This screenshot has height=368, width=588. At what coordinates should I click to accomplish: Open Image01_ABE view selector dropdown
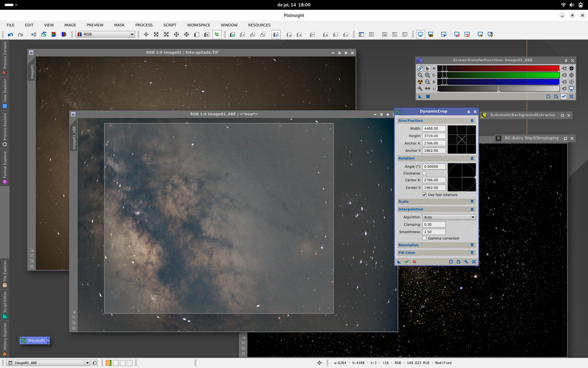point(49,363)
